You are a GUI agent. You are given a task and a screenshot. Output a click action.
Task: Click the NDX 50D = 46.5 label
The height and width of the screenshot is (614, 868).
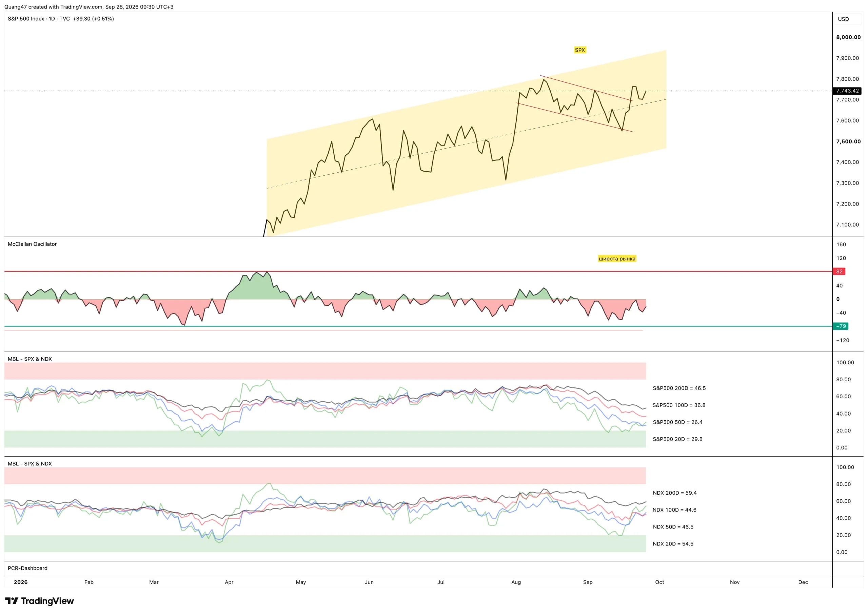(x=673, y=527)
